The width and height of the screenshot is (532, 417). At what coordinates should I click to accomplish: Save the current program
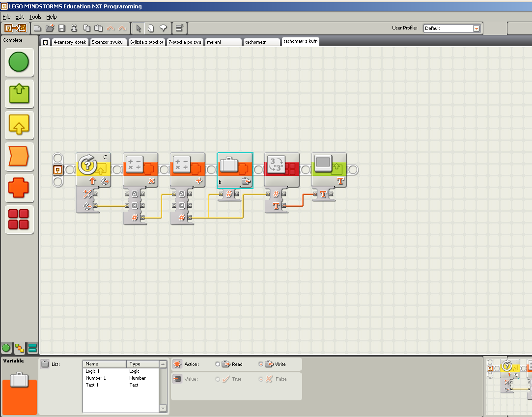(x=61, y=28)
